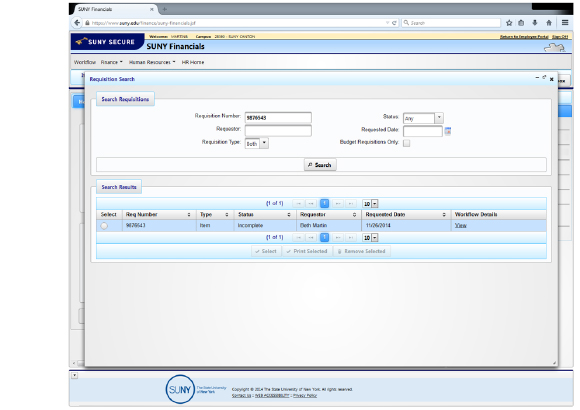Click the browser address bar
This screenshot has height=410, width=580.
(x=237, y=23)
